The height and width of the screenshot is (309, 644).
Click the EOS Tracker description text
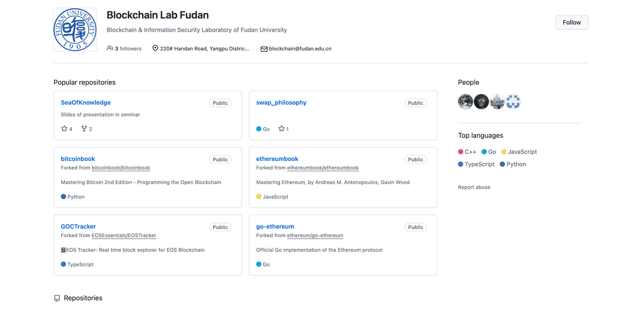(x=133, y=249)
